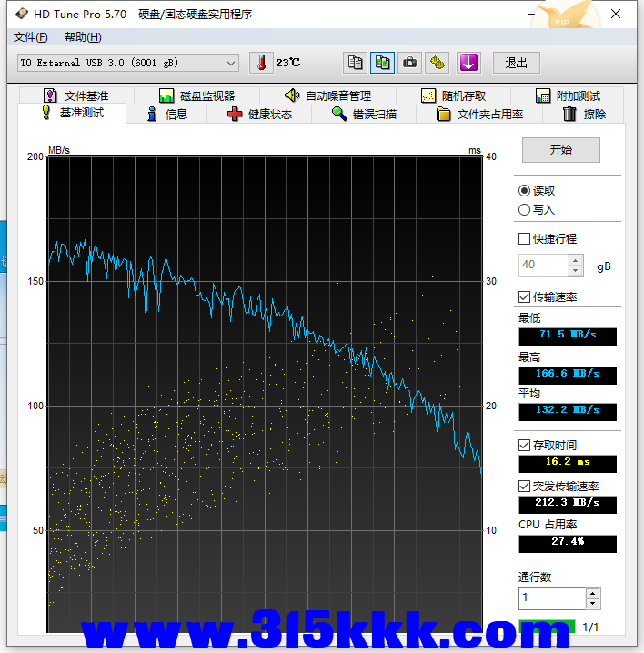Toggle the Transfer Rate (传输速率) checkbox
The width and height of the screenshot is (644, 653).
tap(524, 297)
